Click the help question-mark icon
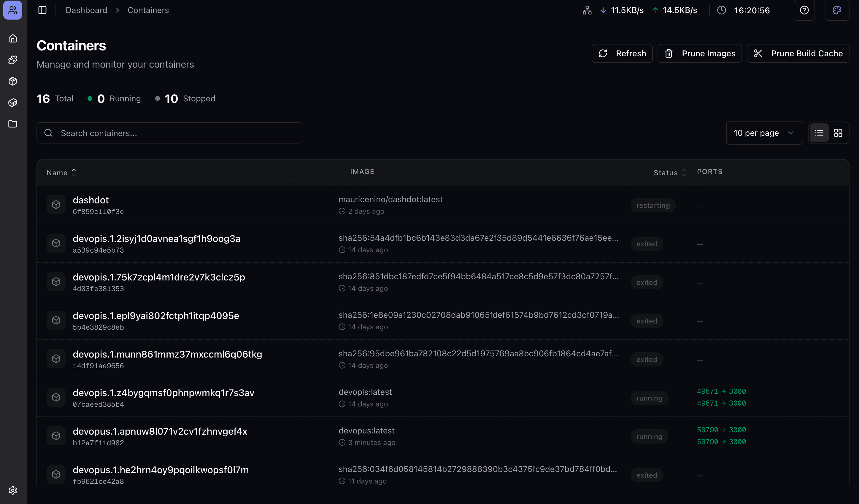This screenshot has width=859, height=504. tap(804, 10)
